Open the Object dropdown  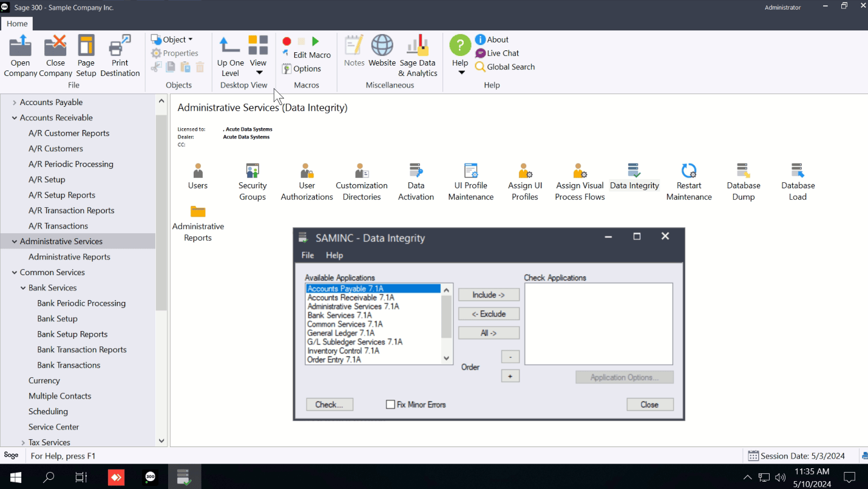tap(172, 39)
